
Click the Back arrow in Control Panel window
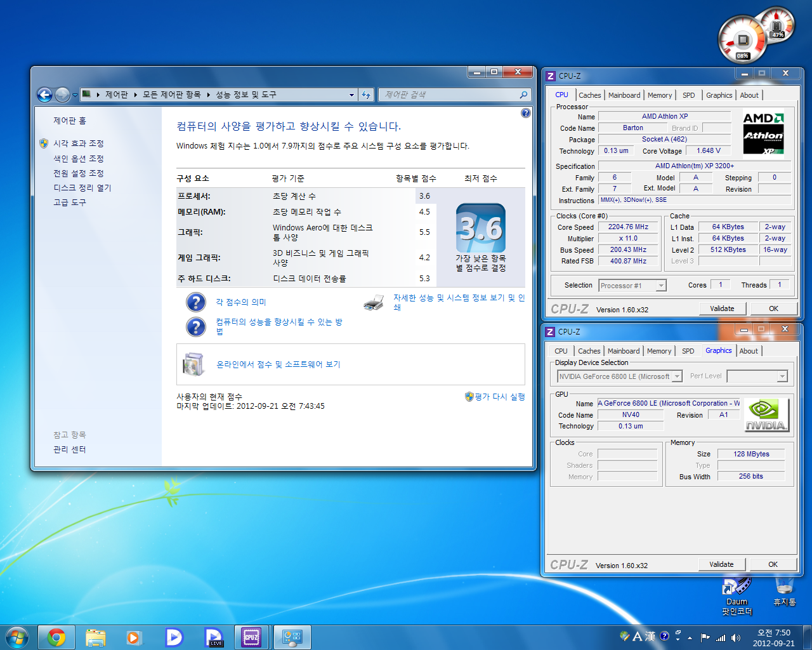pyautogui.click(x=44, y=95)
